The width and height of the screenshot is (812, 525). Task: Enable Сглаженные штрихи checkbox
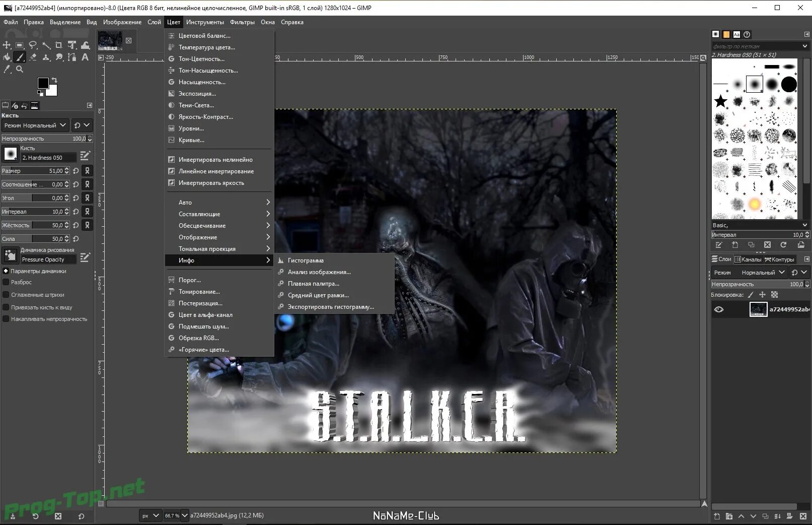(6, 295)
